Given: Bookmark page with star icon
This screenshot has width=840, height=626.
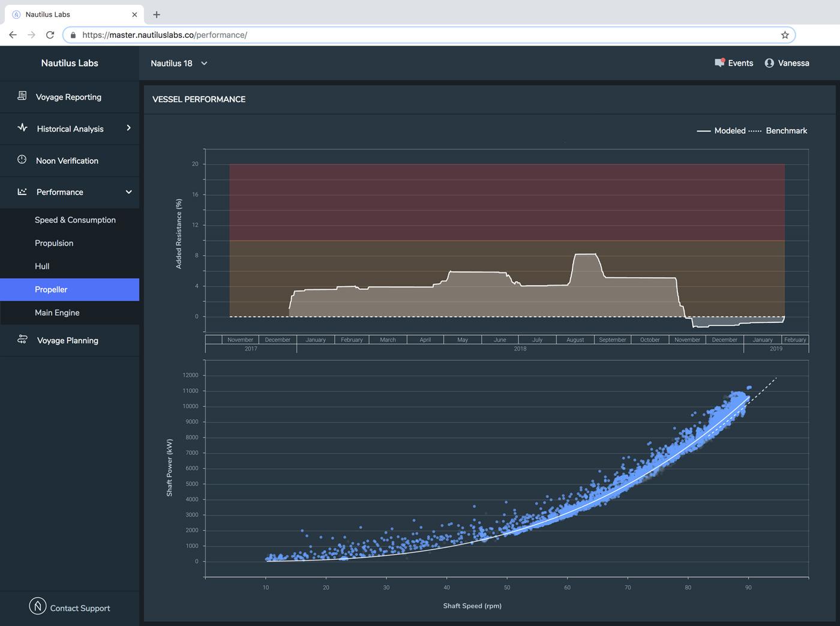Looking at the screenshot, I should [x=785, y=35].
